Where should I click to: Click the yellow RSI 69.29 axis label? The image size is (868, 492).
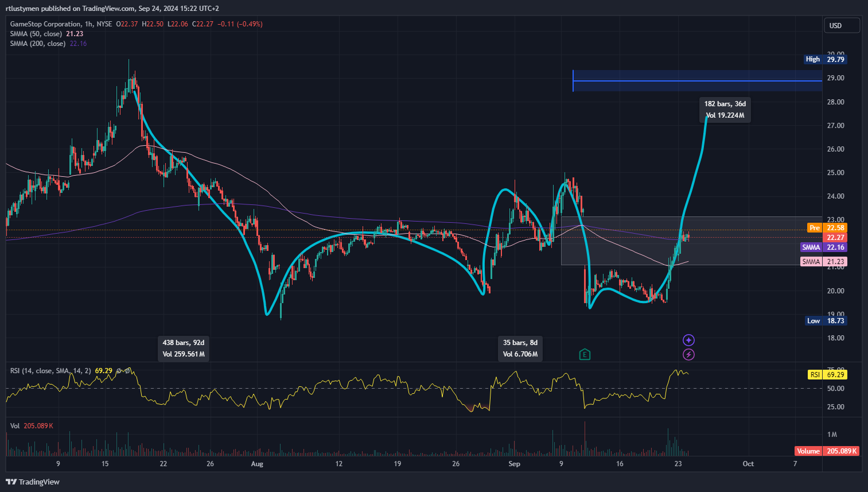pyautogui.click(x=827, y=375)
